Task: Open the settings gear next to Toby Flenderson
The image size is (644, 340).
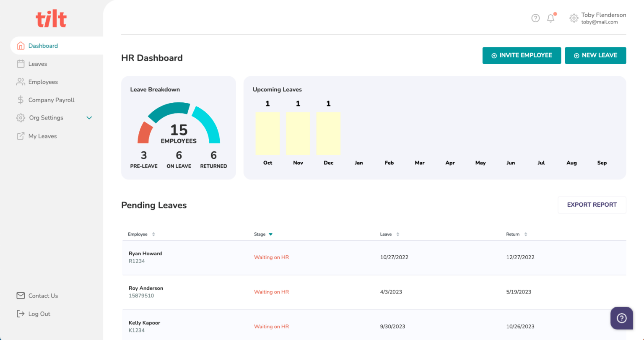Action: click(574, 18)
